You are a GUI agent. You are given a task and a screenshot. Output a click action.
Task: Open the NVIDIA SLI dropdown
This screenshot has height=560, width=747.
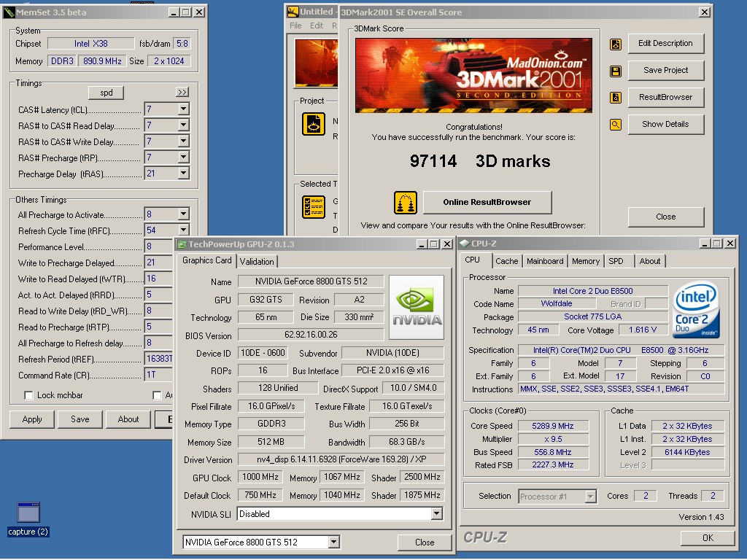pyautogui.click(x=436, y=513)
